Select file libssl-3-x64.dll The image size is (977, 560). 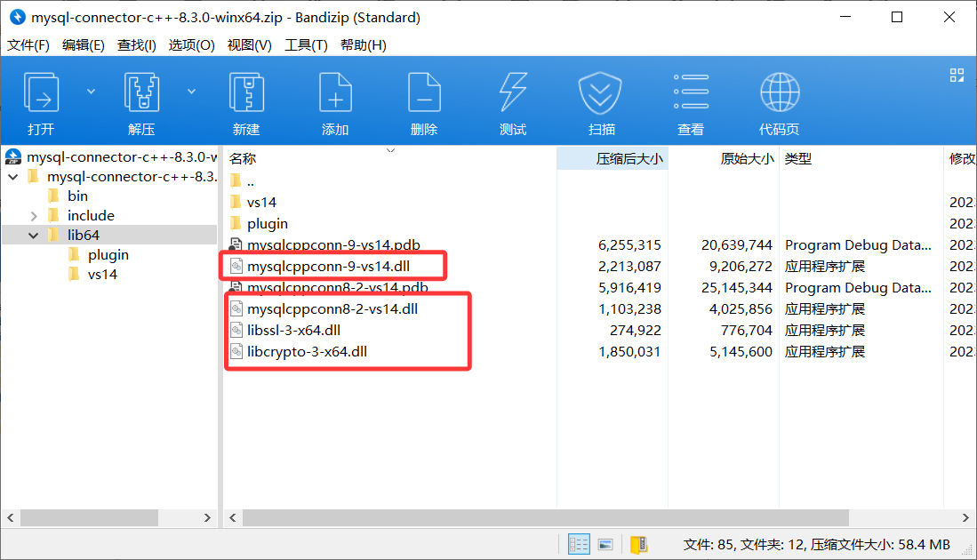293,330
